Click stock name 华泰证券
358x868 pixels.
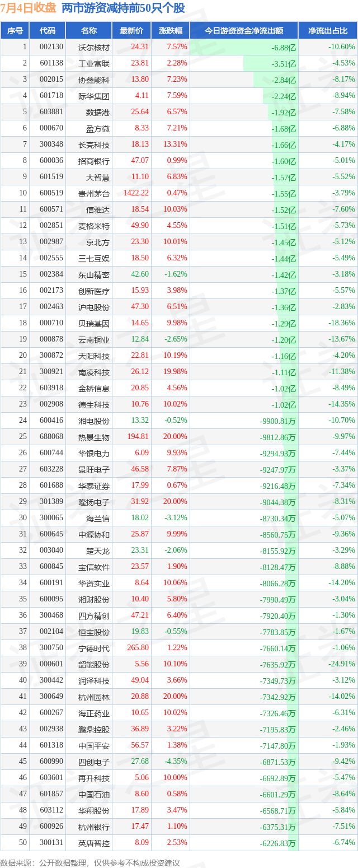94,486
